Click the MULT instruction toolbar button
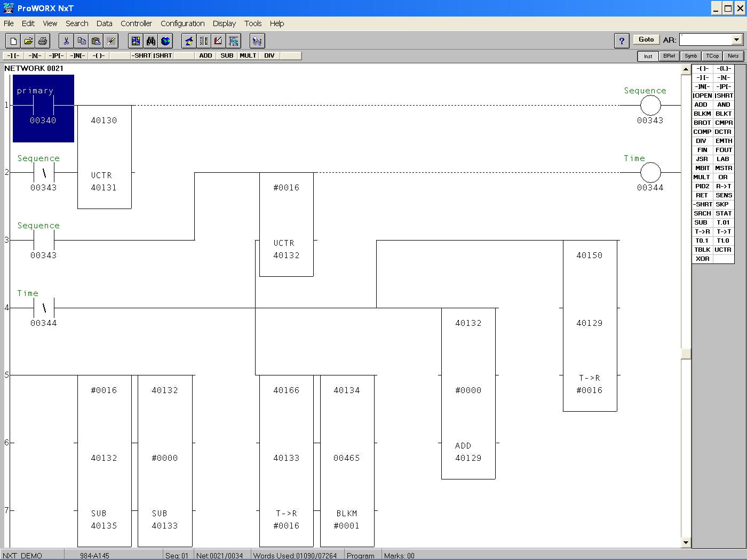 click(x=248, y=55)
